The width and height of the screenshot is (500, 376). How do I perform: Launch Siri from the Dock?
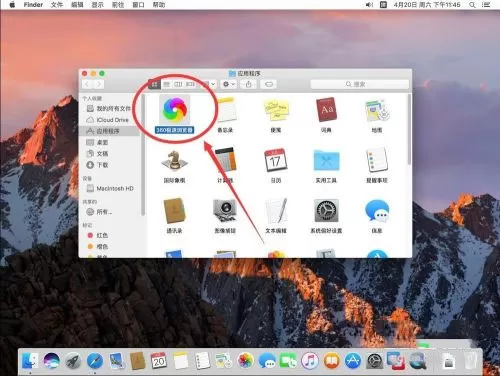[52, 360]
